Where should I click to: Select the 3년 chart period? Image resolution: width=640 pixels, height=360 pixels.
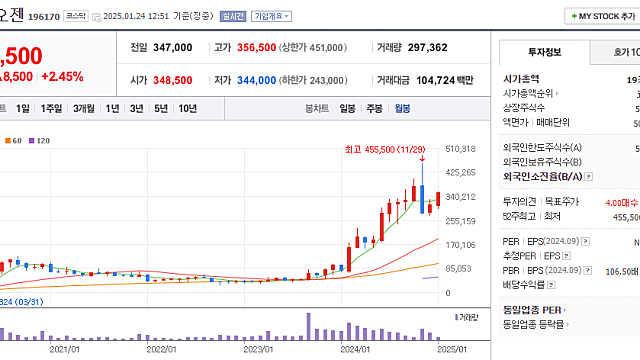137,109
